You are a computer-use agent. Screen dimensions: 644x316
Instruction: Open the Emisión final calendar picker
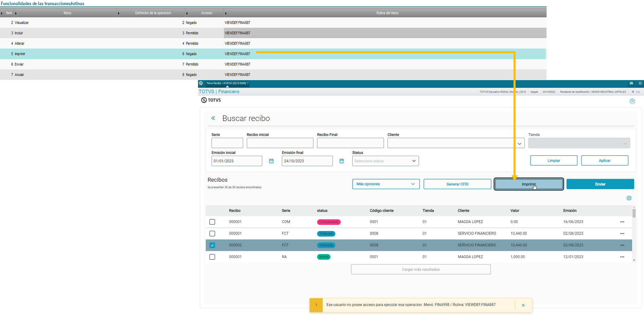click(341, 161)
